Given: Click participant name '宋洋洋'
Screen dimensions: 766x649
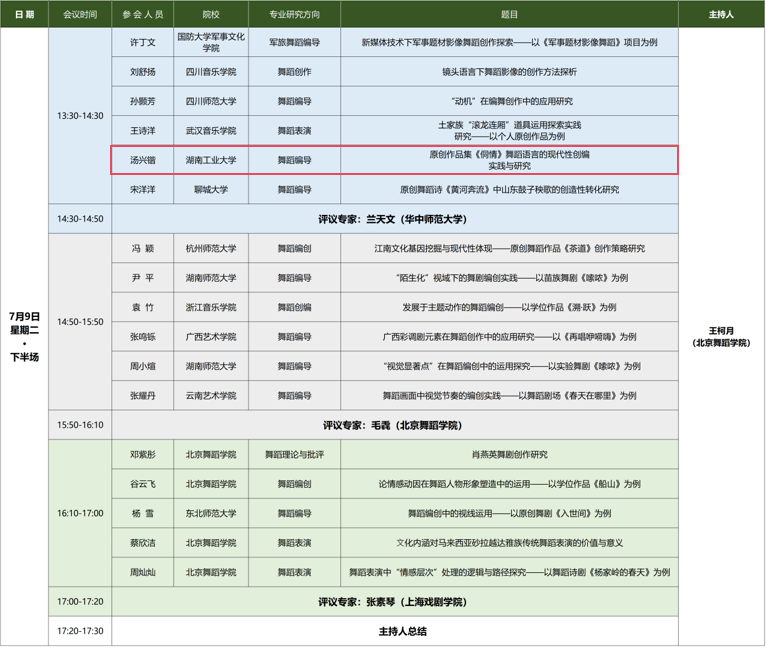Looking at the screenshot, I should click(x=143, y=189).
